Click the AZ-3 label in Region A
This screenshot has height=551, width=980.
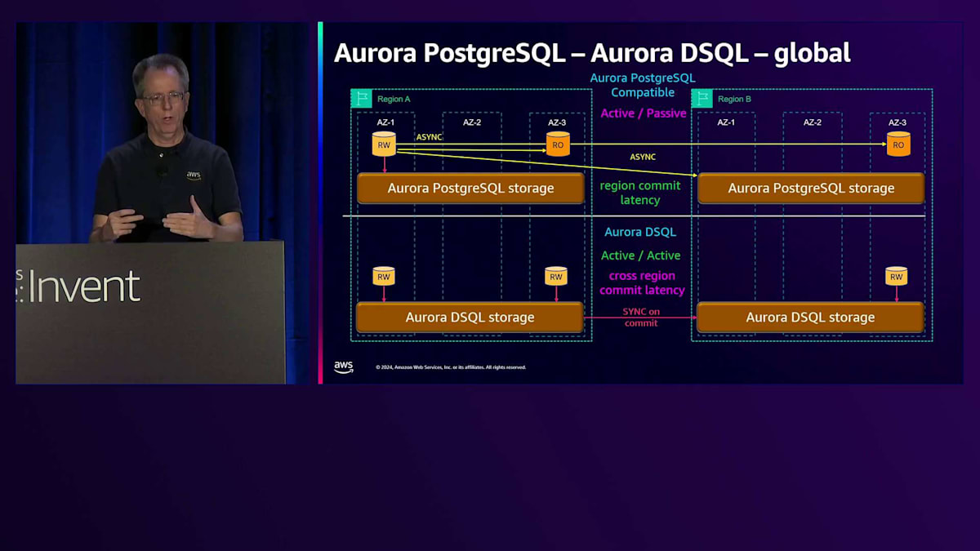(557, 122)
